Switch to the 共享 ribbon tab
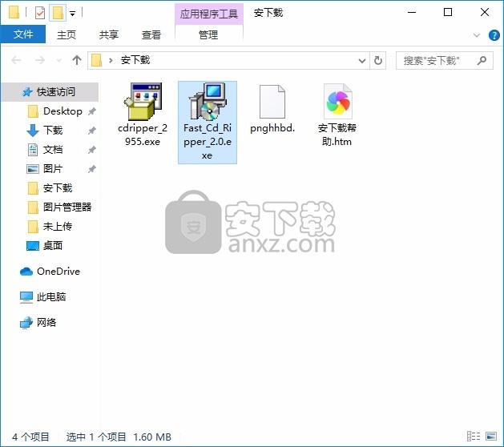The image size is (504, 447). click(109, 34)
